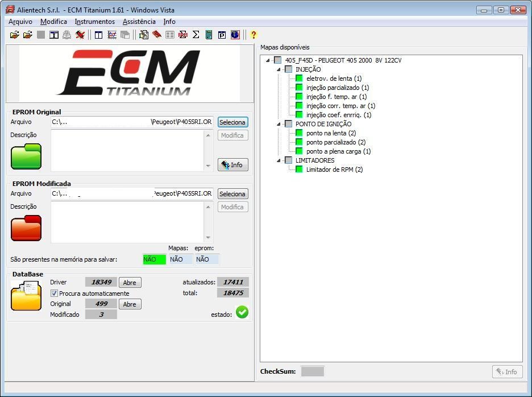
Task: Select map 'ponto na lenta (2)'
Action: tap(331, 133)
